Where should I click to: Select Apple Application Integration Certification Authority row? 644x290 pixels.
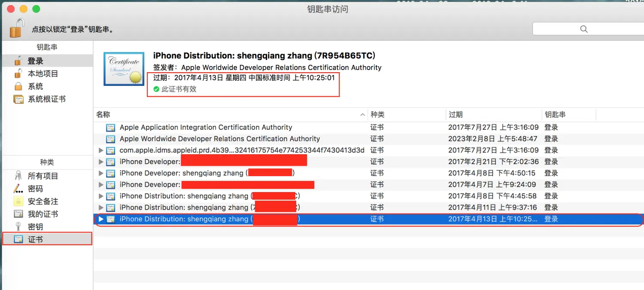[x=369, y=127]
